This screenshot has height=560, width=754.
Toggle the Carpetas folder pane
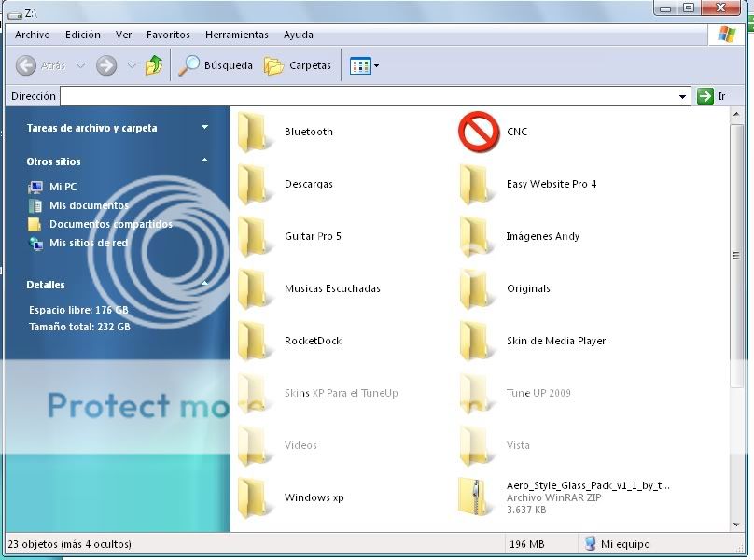[298, 66]
